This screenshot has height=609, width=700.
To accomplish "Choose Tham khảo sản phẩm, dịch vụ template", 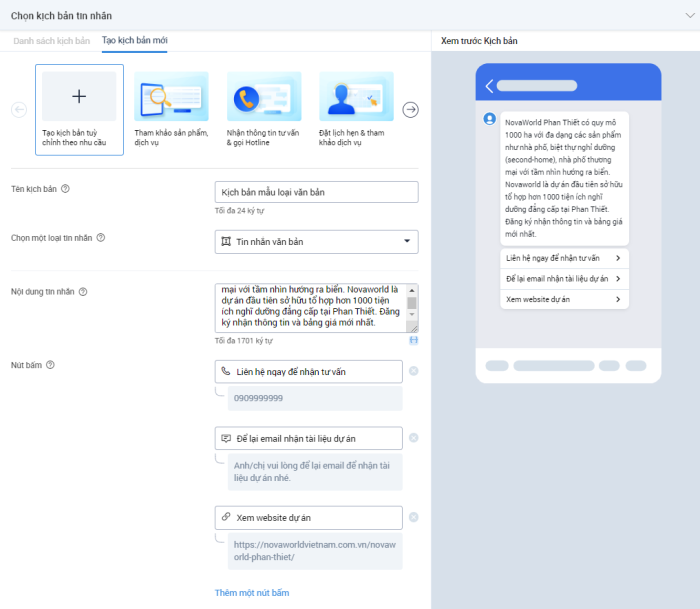I will 171,110.
